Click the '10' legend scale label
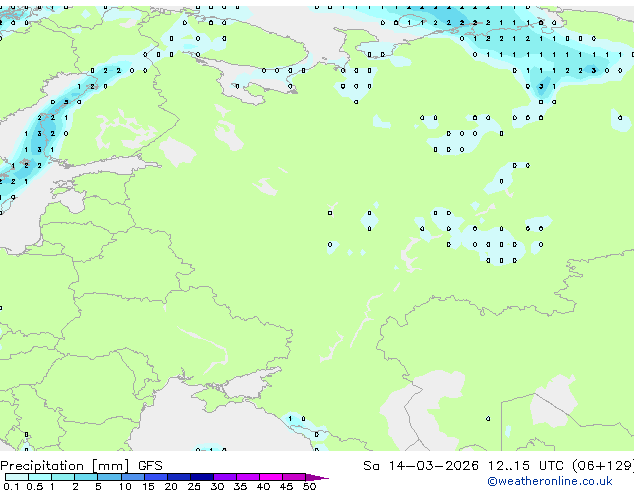 coord(125,486)
